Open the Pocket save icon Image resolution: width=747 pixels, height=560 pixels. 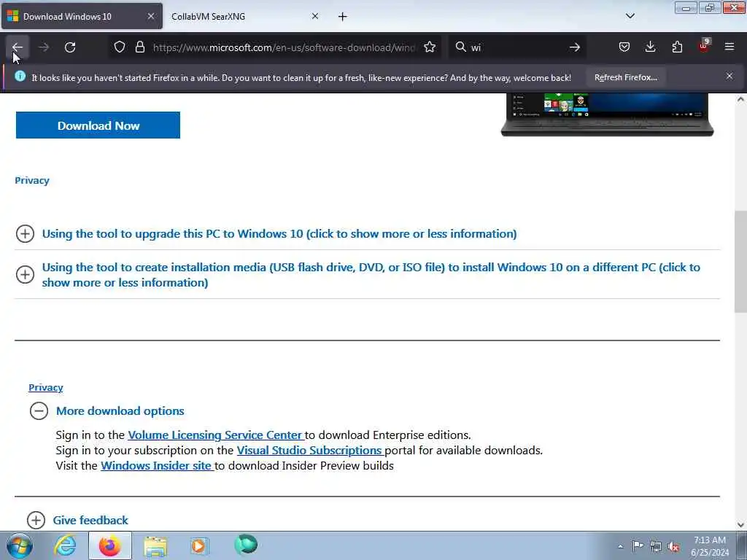624,47
